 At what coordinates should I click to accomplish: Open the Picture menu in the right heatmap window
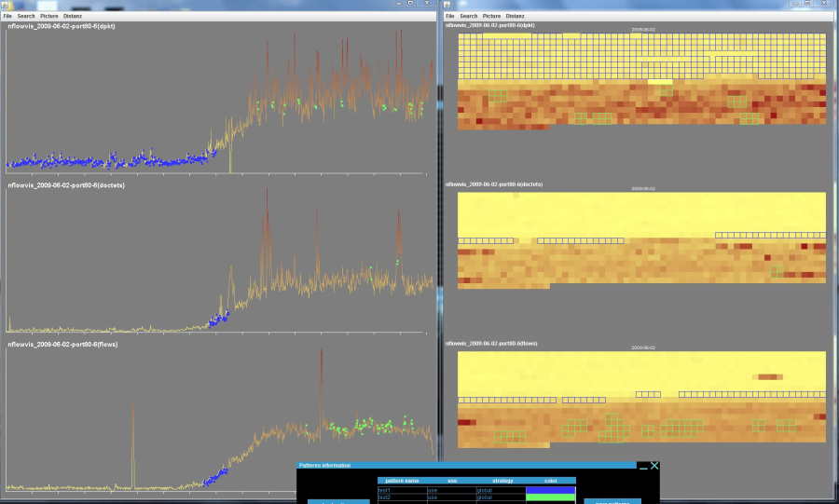click(491, 16)
